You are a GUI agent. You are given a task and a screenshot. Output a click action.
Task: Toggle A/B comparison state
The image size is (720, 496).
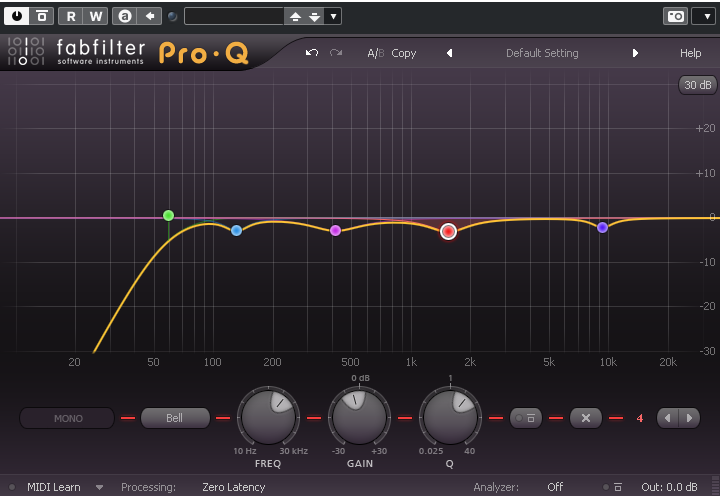click(x=375, y=53)
